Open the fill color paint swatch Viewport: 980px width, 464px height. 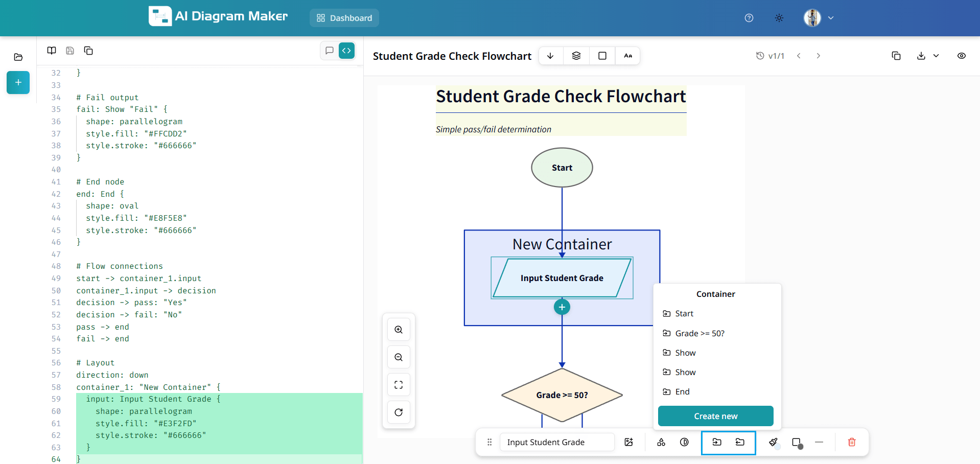[774, 442]
